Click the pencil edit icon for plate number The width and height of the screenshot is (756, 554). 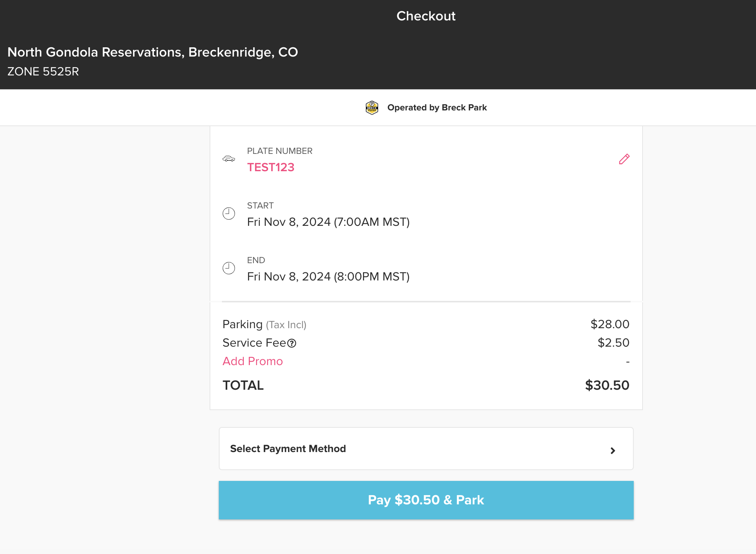tap(624, 159)
